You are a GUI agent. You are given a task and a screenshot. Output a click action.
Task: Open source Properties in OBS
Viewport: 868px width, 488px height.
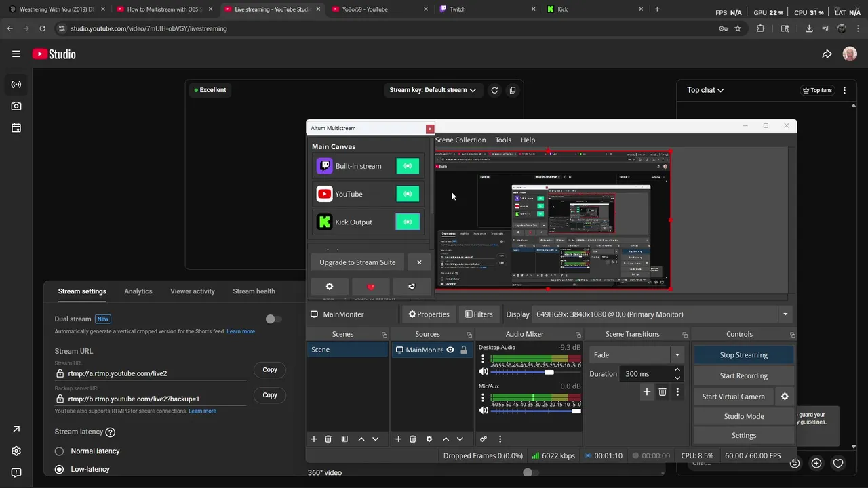pos(429,314)
